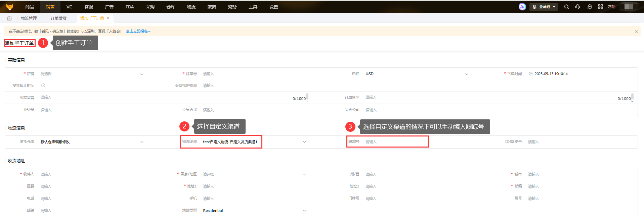Open the 仓库 menu in top navigation
Image resolution: width=644 pixels, height=224 pixels.
(171, 7)
